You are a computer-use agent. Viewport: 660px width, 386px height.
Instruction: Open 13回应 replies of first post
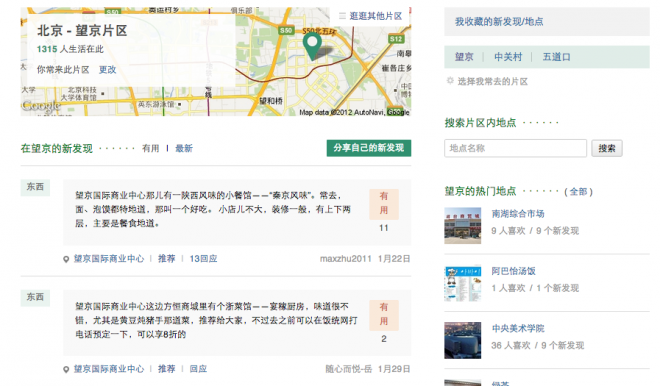(203, 259)
